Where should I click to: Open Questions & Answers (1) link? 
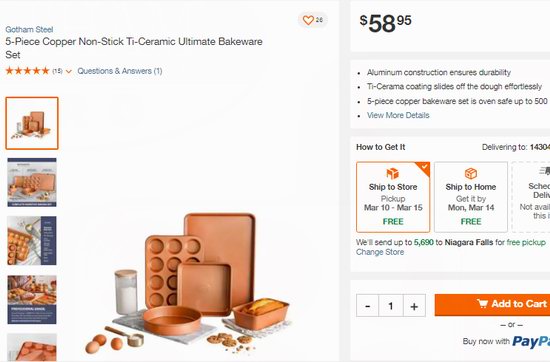click(120, 71)
